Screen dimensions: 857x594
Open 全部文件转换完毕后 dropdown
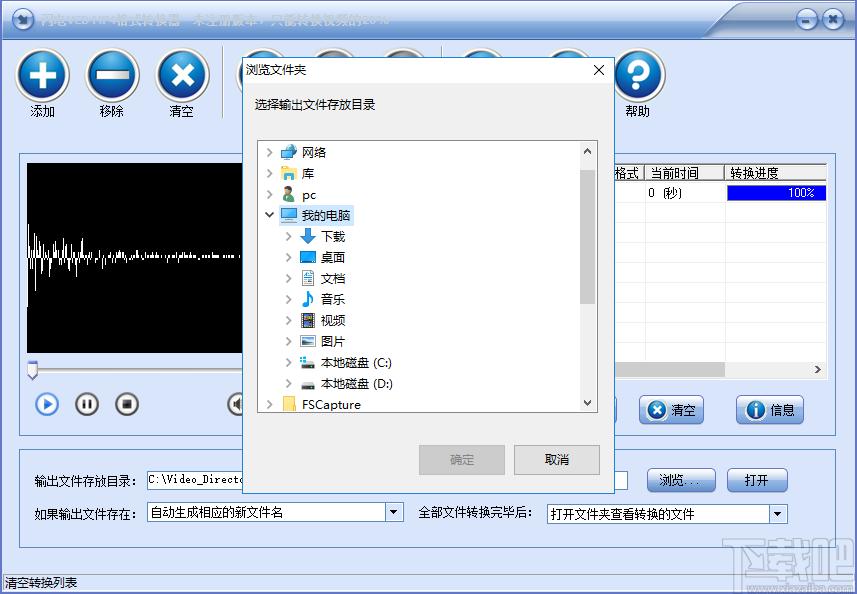[778, 514]
